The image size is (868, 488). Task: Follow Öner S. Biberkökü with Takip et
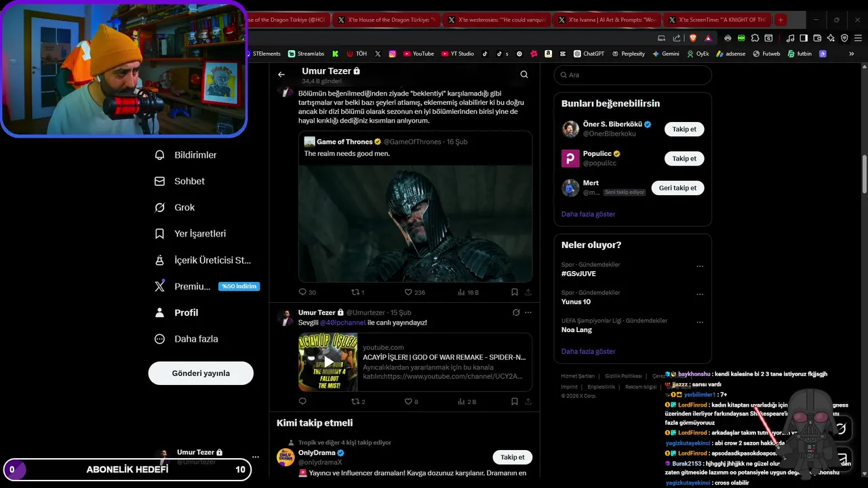(x=684, y=129)
